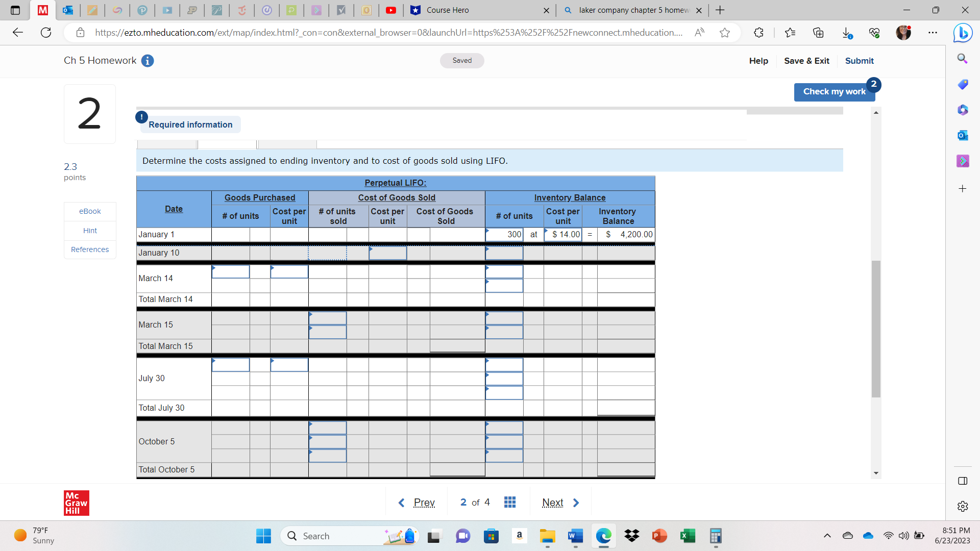Open Word from the taskbar
980x551 pixels.
575,536
